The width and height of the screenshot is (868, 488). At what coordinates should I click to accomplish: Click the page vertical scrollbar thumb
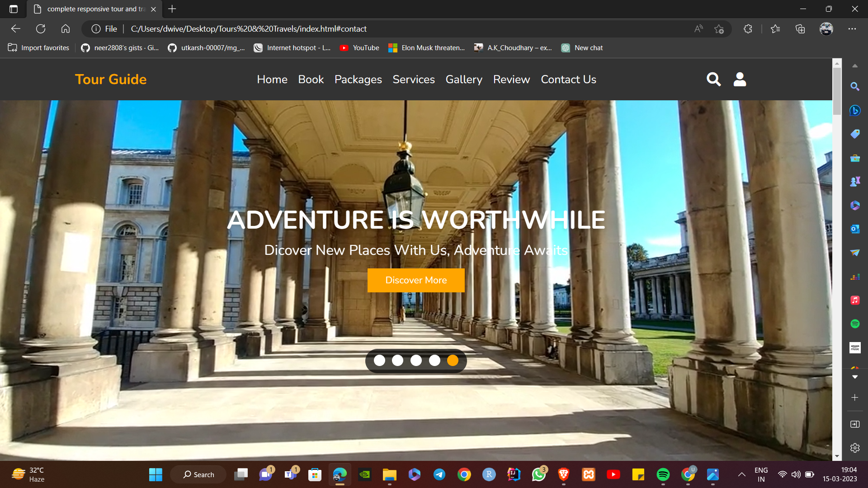coord(837,90)
